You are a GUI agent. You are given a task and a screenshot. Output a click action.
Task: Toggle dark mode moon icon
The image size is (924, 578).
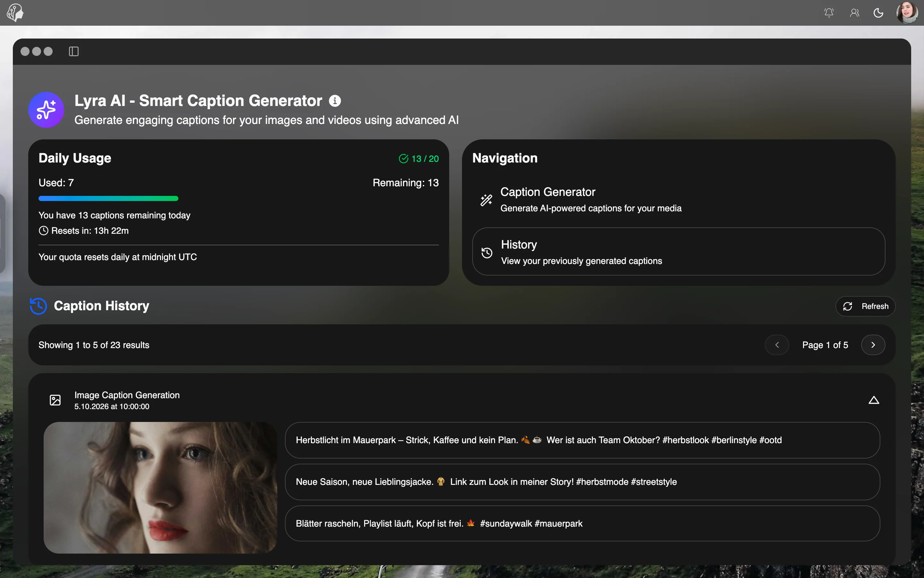[x=878, y=13]
